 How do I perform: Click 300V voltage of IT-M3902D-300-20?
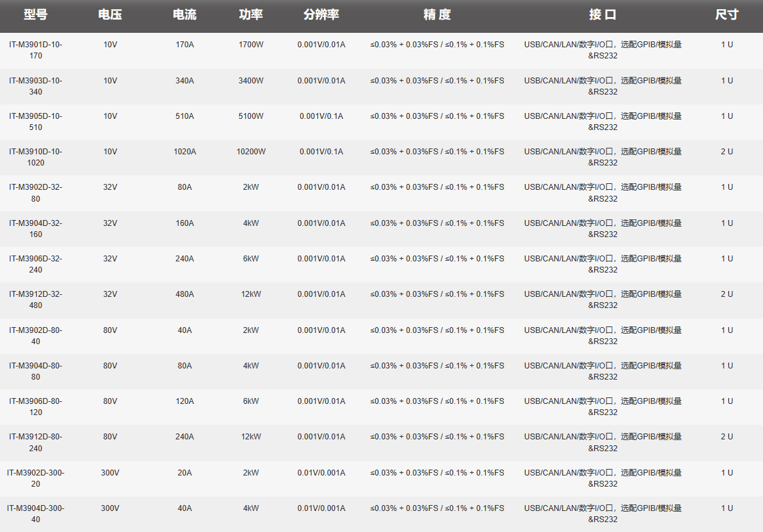(x=110, y=473)
